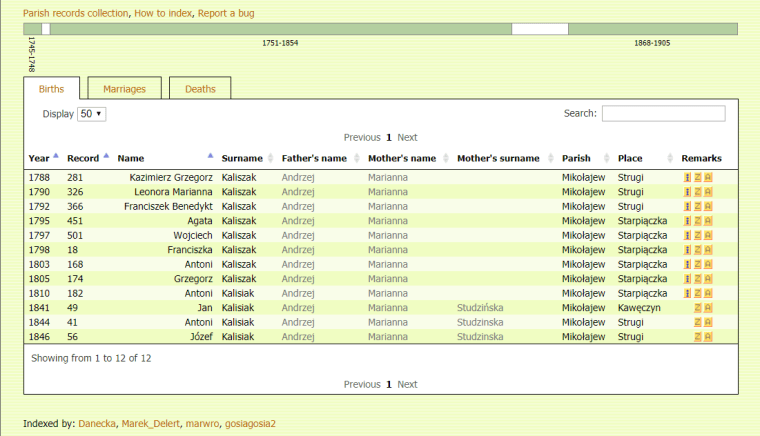Click the 'Z' icon in the 1841 Jan row

(x=698, y=308)
